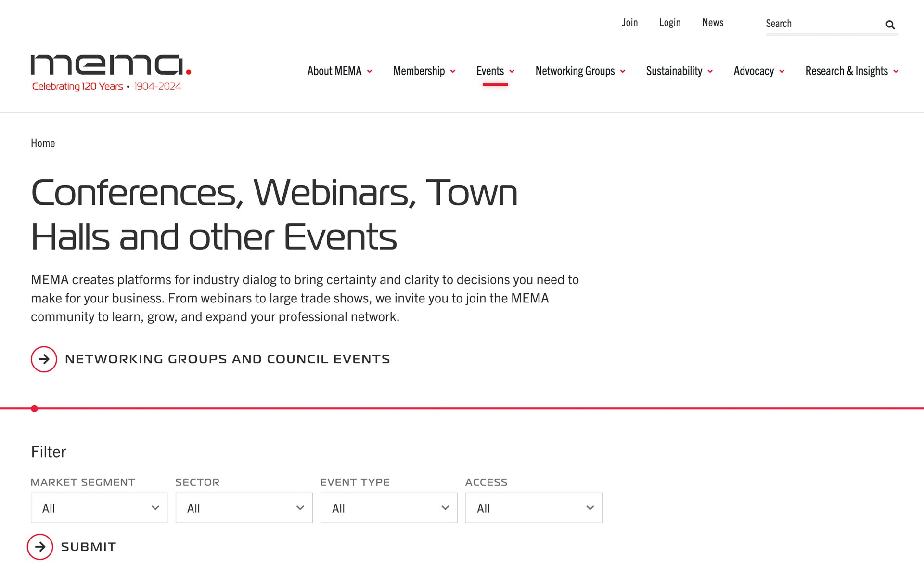Screen dimensions: 924x578
Task: Open the Events menu
Action: click(x=490, y=71)
